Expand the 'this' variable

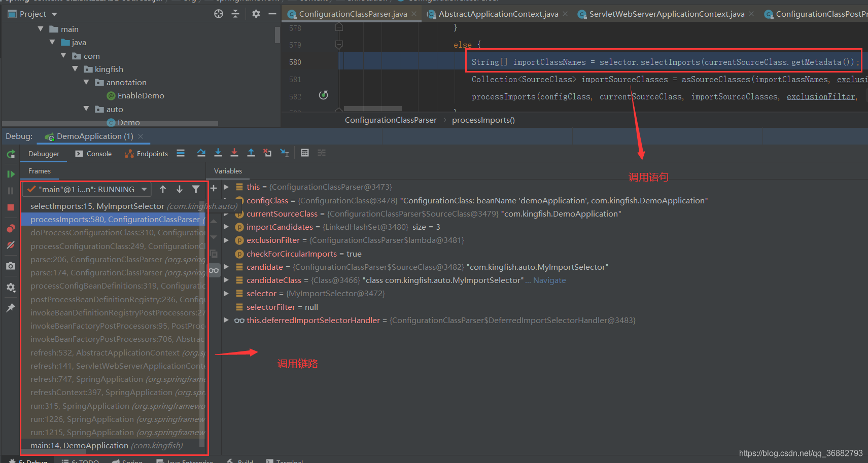(x=226, y=187)
